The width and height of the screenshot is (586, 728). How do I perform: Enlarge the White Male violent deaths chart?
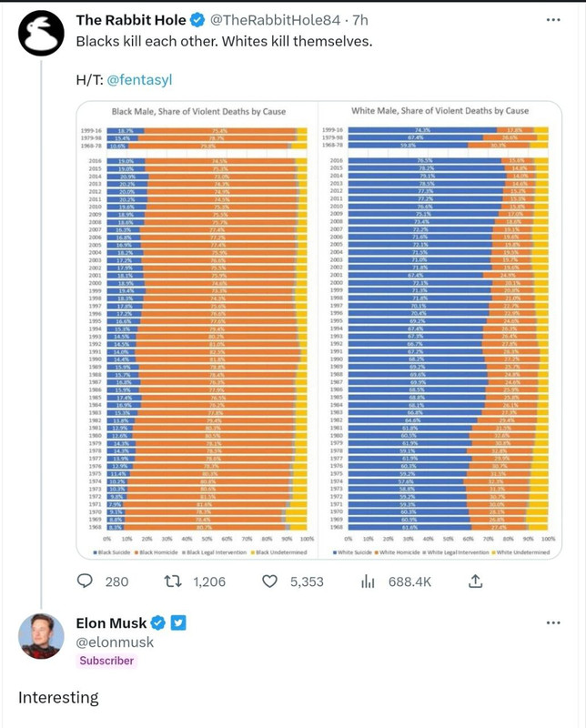[439, 328]
